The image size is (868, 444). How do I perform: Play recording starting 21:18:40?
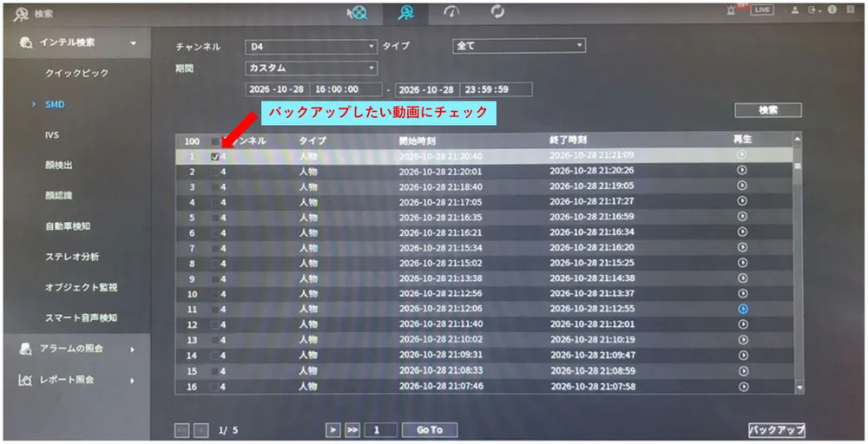pyautogui.click(x=742, y=186)
